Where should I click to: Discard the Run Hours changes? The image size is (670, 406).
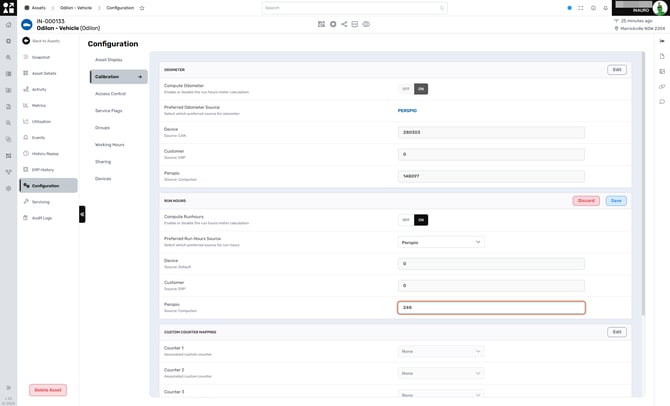point(586,201)
